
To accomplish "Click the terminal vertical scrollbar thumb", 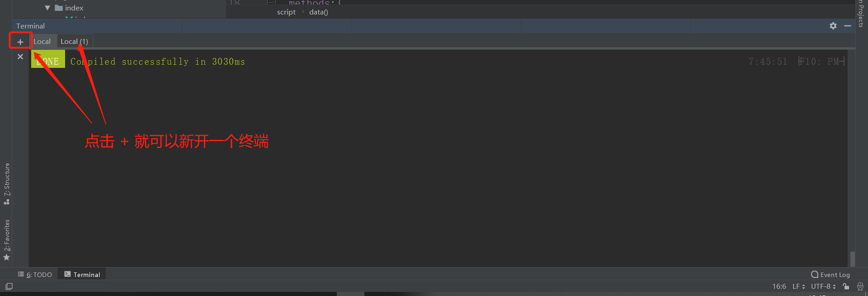I will [852, 258].
